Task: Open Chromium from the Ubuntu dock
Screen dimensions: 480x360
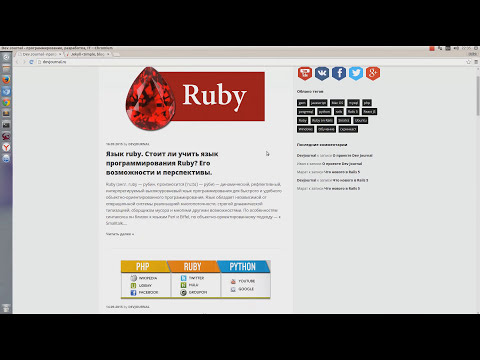Action: coord(6,91)
